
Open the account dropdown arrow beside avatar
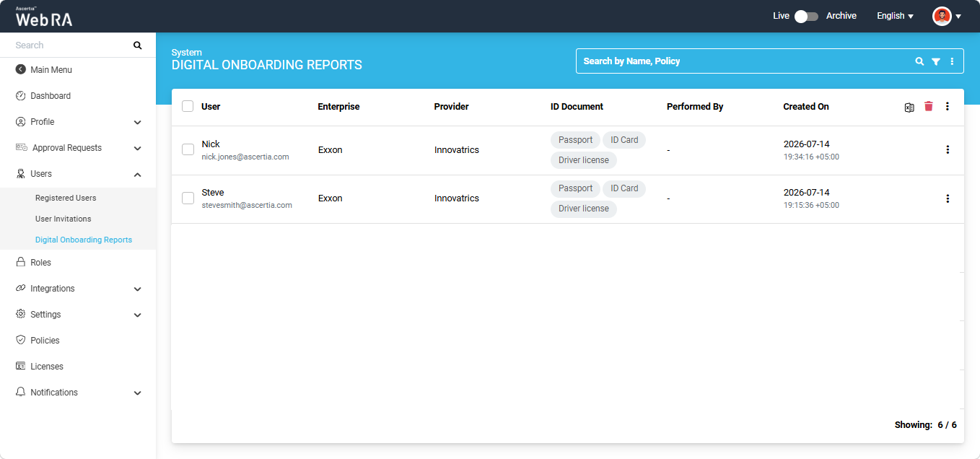tap(958, 17)
